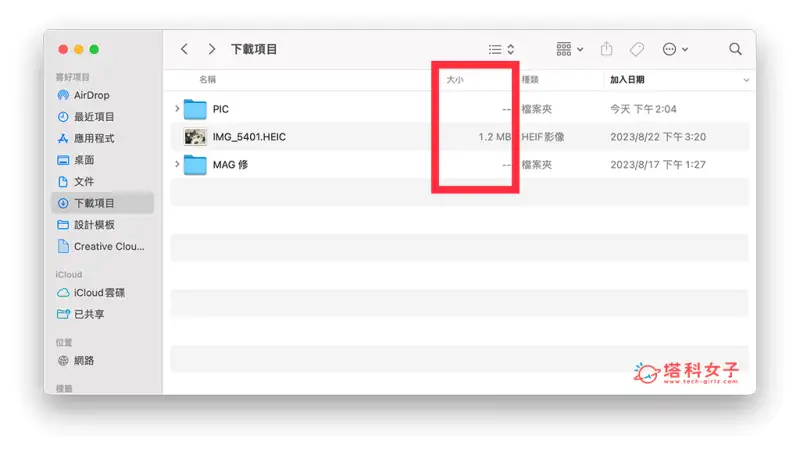Click the HEIF 影像 kind cell
The image size is (800, 452).
543,137
